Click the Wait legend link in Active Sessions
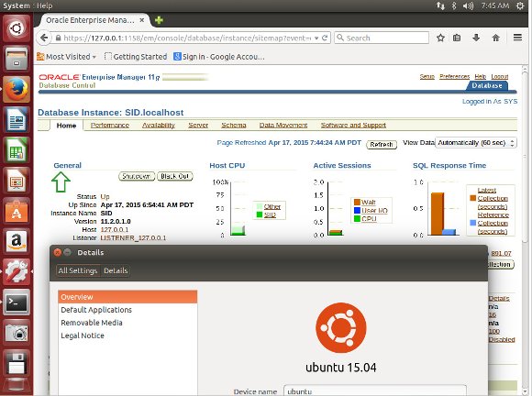This screenshot has width=532, height=396. click(369, 203)
